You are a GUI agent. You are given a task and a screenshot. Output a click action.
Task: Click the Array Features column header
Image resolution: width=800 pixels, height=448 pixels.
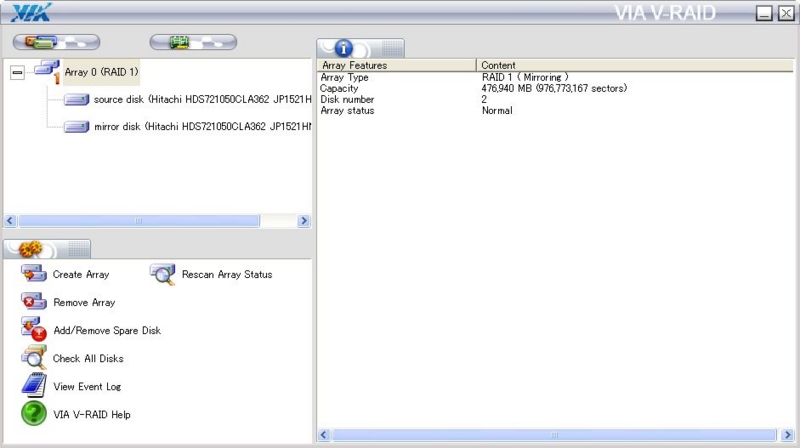coord(396,65)
